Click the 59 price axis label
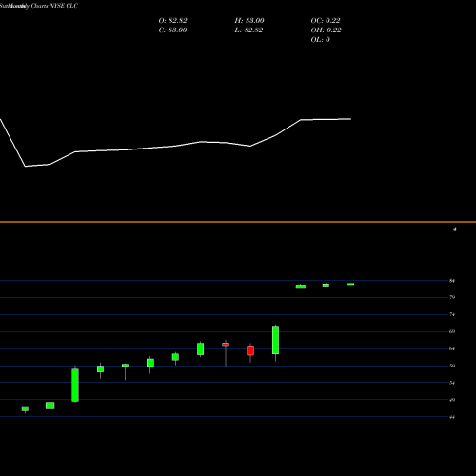Image resolution: width=476 pixels, height=476 pixels. pos(452,366)
